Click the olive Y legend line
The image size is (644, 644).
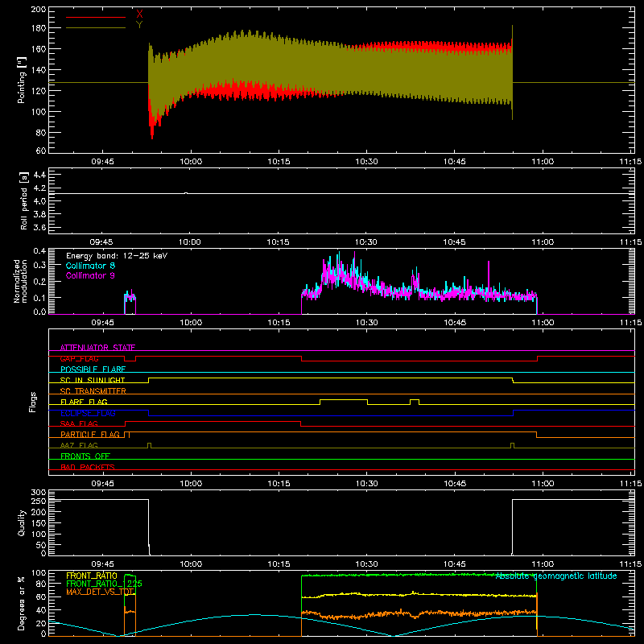click(x=96, y=28)
